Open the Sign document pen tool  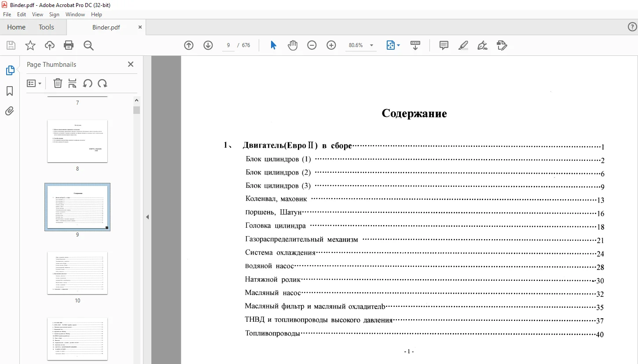pyautogui.click(x=483, y=45)
